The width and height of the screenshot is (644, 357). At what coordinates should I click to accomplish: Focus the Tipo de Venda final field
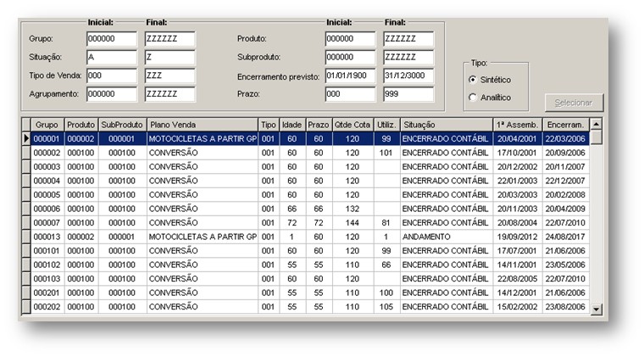point(170,75)
